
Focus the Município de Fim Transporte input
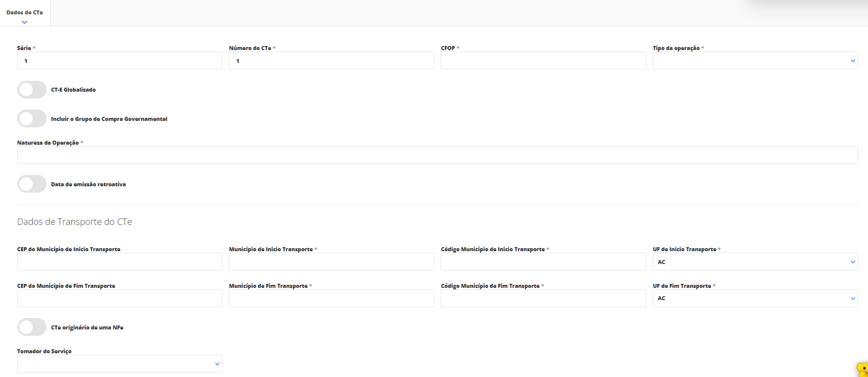(x=331, y=298)
